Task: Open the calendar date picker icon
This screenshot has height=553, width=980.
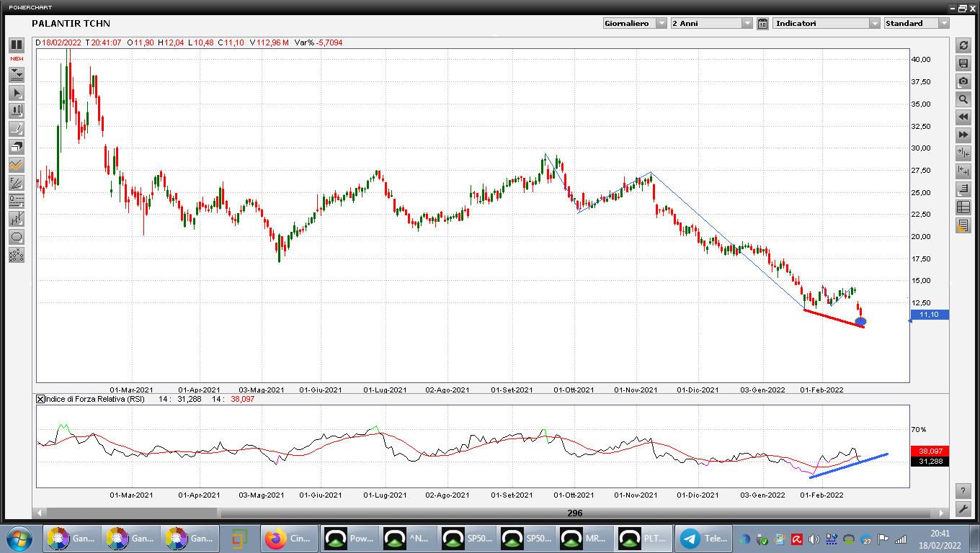Action: click(x=762, y=24)
